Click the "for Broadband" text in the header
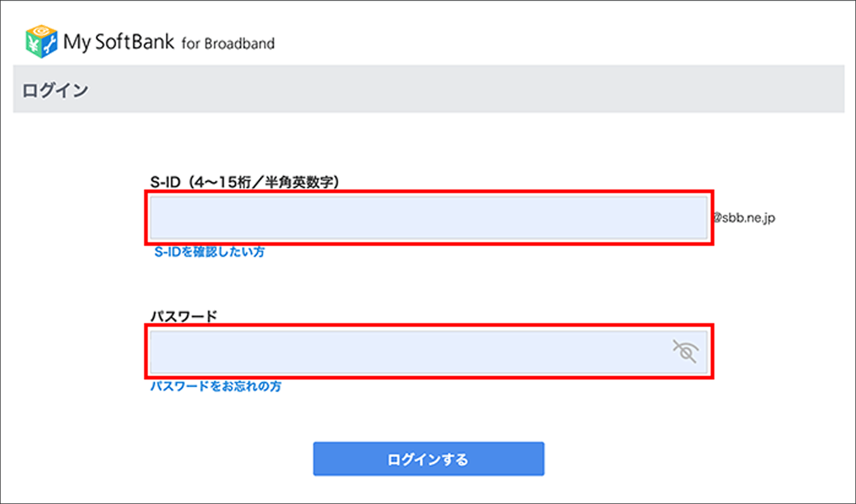This screenshot has height=504, width=856. [228, 44]
